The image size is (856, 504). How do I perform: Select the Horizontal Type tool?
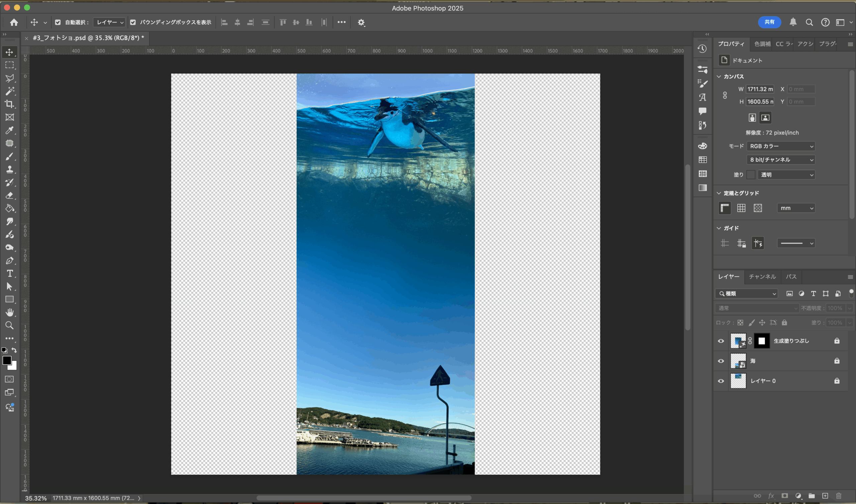point(9,273)
